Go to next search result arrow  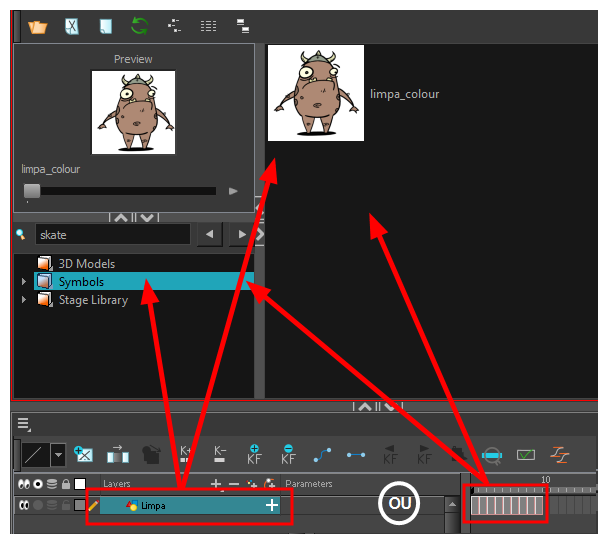242,234
